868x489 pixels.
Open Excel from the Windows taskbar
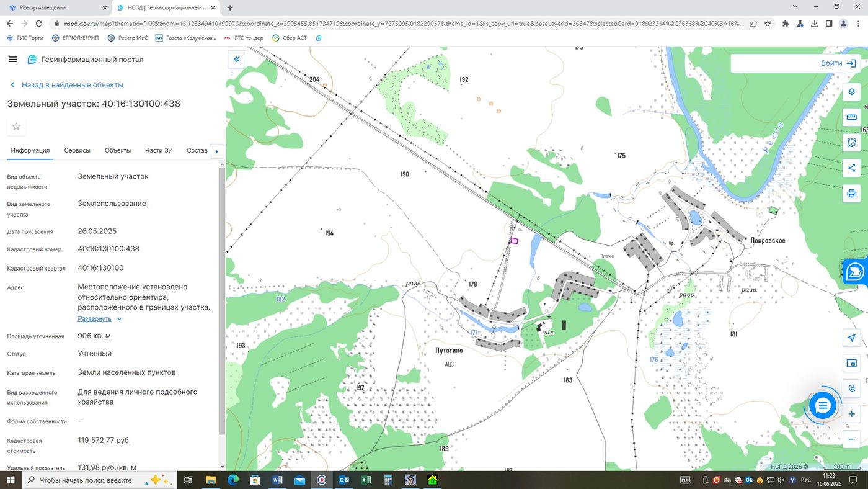point(366,480)
